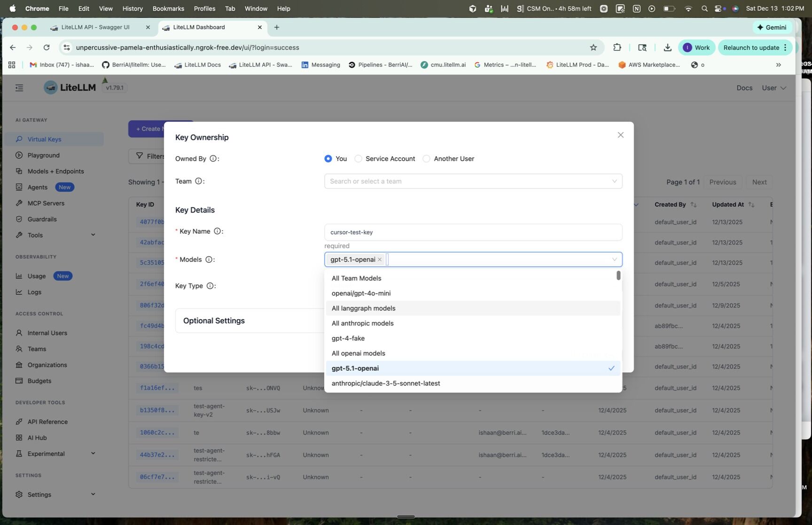Choose All langgraph models option
Image resolution: width=812 pixels, height=525 pixels.
click(473, 308)
